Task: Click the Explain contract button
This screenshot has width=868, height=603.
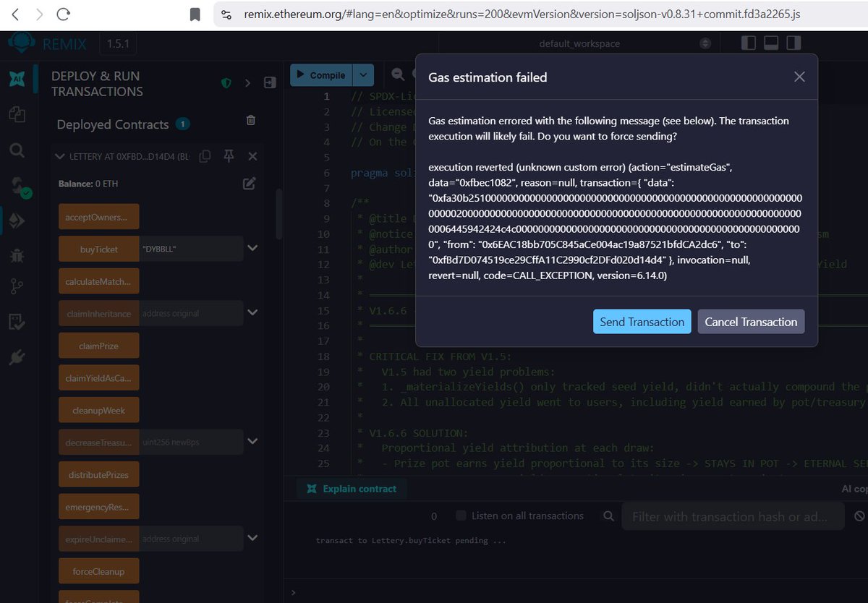Action: point(352,489)
